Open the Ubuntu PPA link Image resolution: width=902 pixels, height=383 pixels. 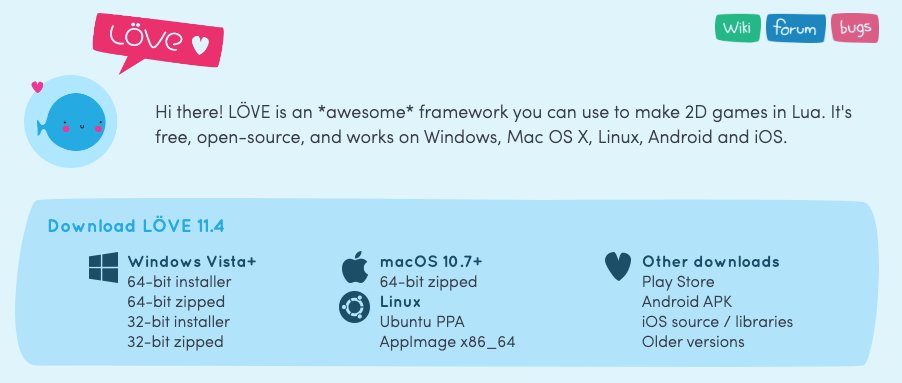pos(422,321)
